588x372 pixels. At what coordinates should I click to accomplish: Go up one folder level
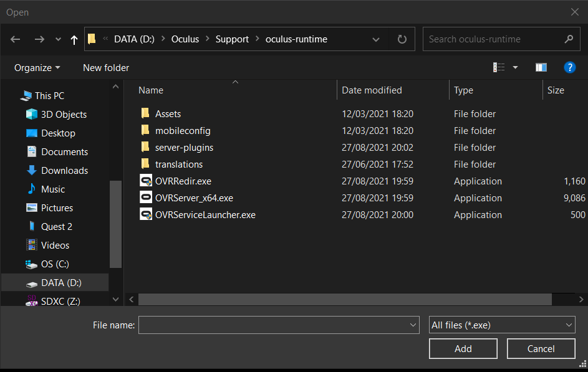74,39
